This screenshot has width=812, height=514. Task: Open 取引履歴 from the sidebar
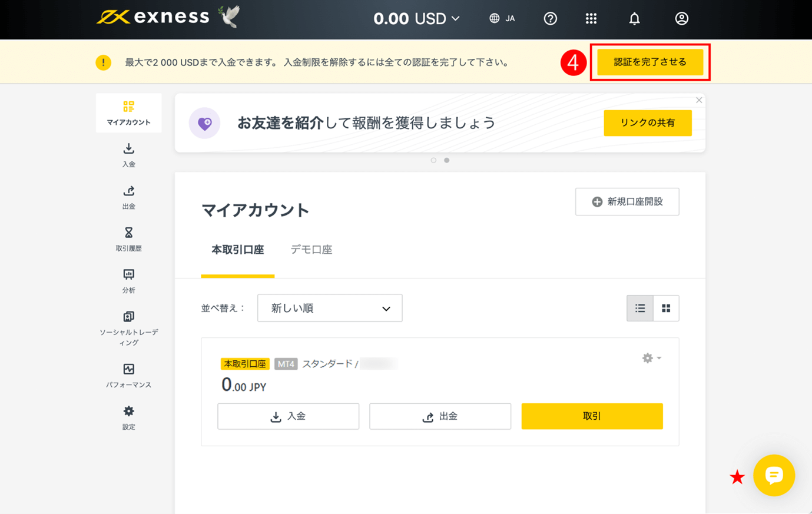128,239
